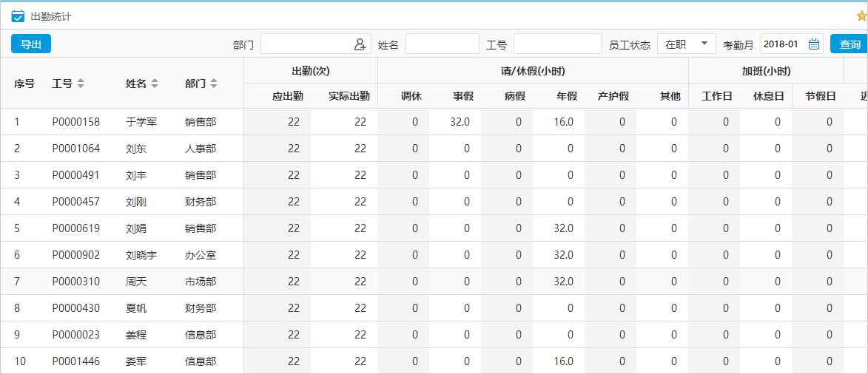This screenshot has width=868, height=374.
Task: Click the 年假 column header
Action: tap(567, 96)
